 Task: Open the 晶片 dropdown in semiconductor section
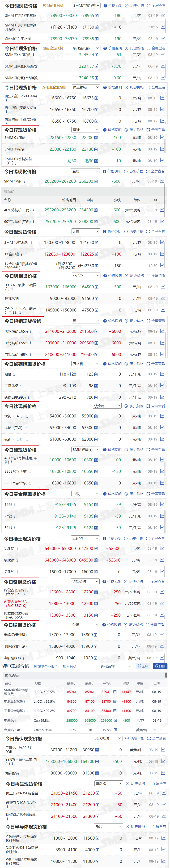[108, 826]
